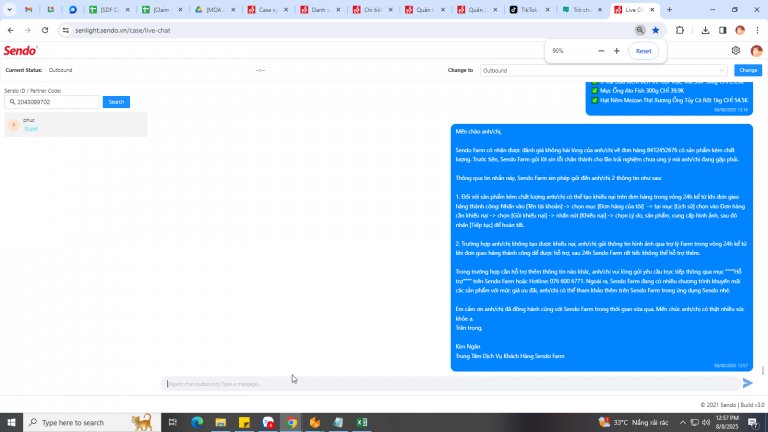
Task: Switch to the MOA Google Drive tab
Action: pos(215,10)
